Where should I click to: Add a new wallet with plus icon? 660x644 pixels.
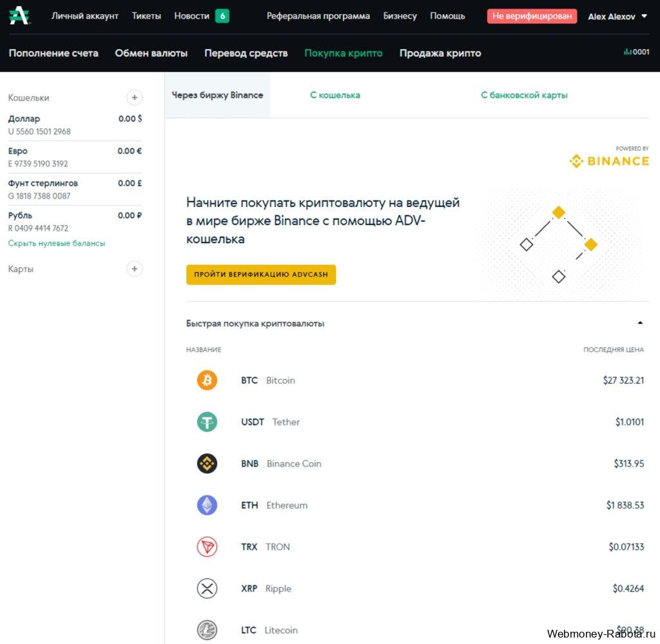click(x=134, y=97)
